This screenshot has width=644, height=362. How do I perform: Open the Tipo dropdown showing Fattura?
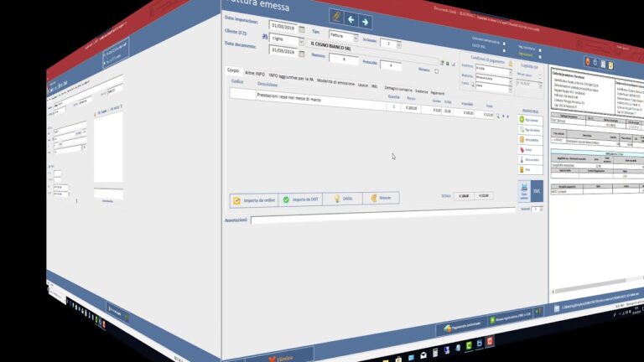(356, 39)
